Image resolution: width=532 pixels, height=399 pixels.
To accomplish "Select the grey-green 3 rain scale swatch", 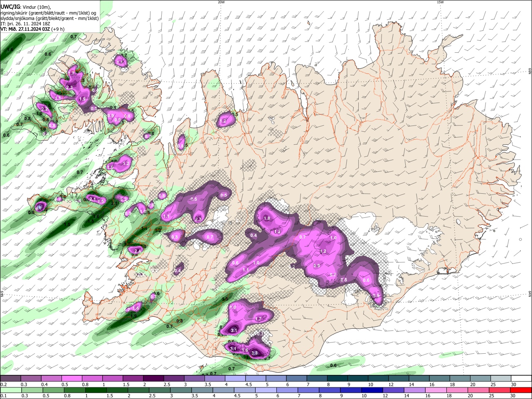I will [181, 390].
